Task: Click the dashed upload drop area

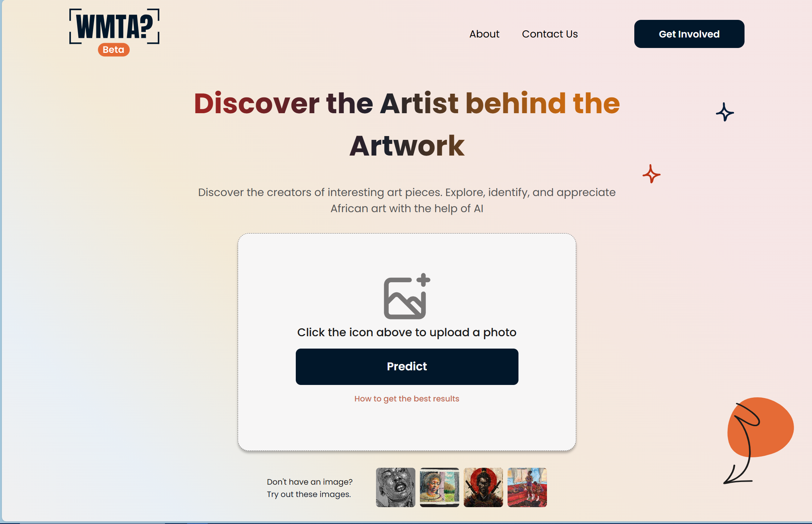Action: click(407, 342)
